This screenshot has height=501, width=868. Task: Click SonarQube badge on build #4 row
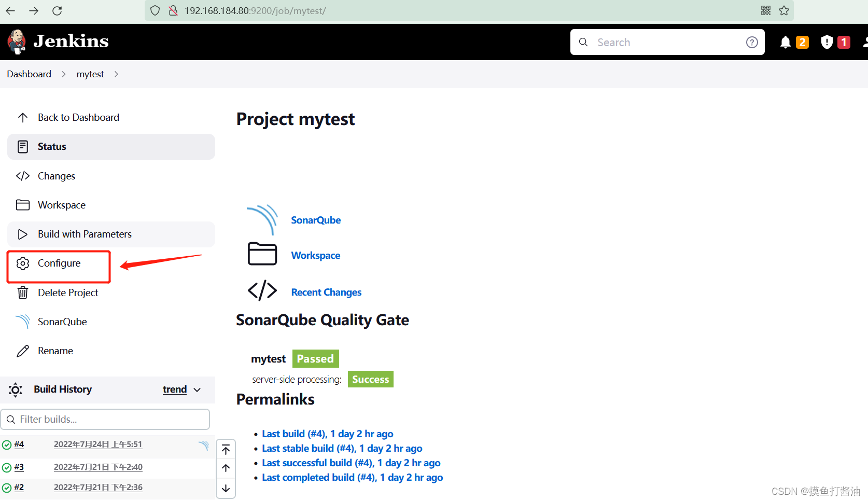[x=204, y=445]
